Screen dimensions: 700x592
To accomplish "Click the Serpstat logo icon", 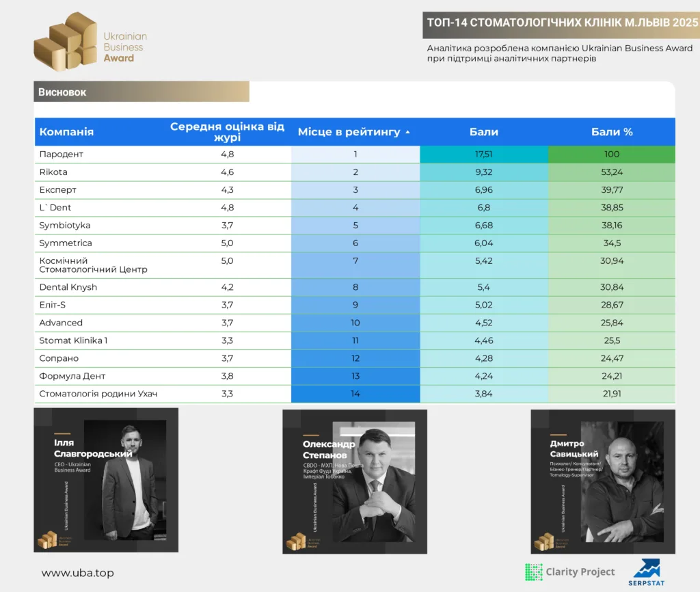I will (x=647, y=568).
